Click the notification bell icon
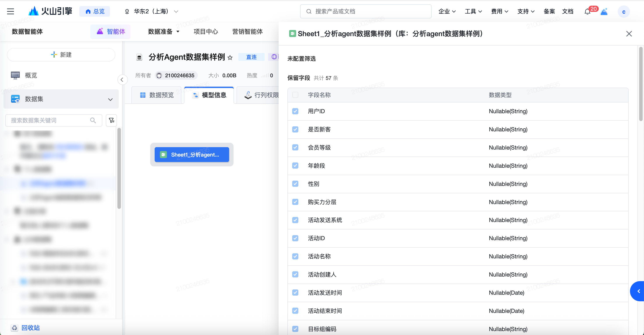The width and height of the screenshot is (644, 335). [x=587, y=11]
